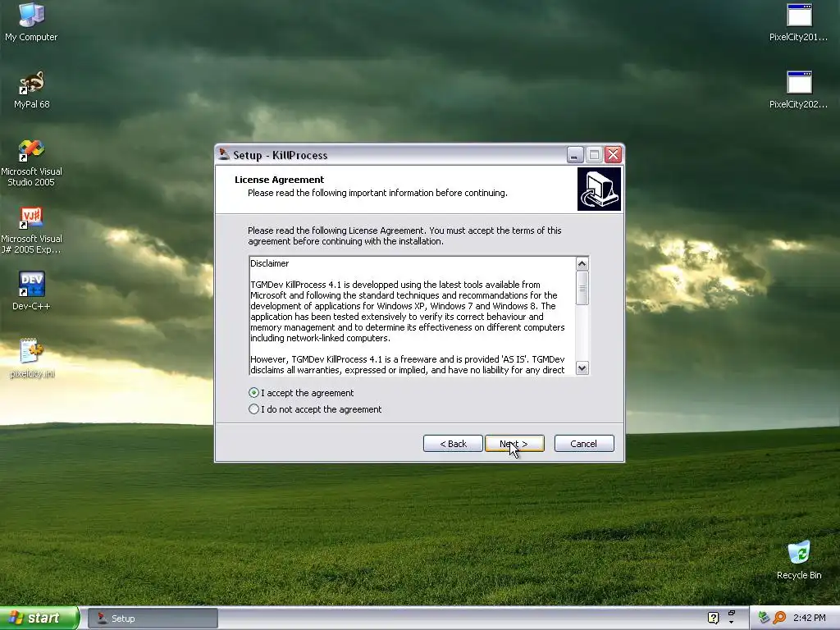Click the setup installer logo image
Image resolution: width=840 pixels, height=630 pixels.
599,189
